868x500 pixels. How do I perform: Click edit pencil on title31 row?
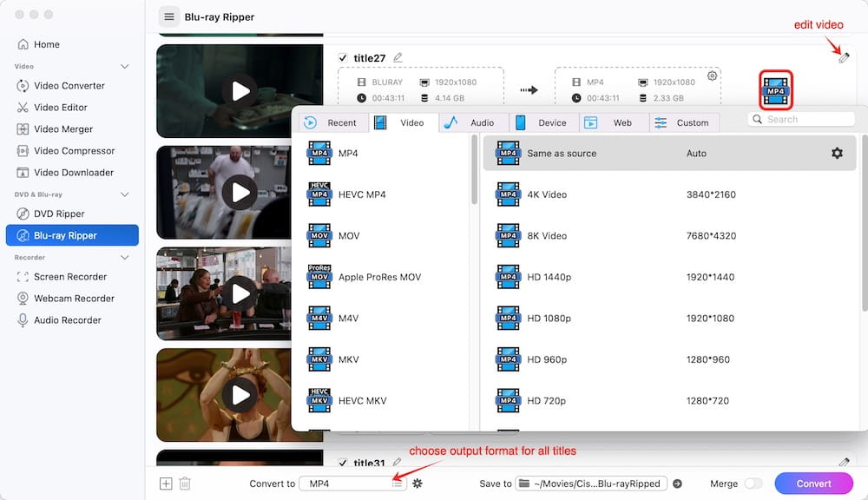point(844,462)
